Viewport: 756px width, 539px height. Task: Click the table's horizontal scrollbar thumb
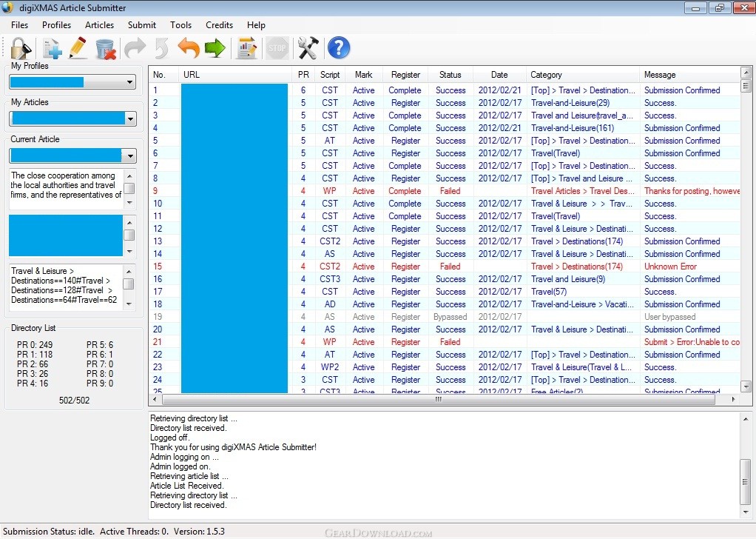click(438, 400)
